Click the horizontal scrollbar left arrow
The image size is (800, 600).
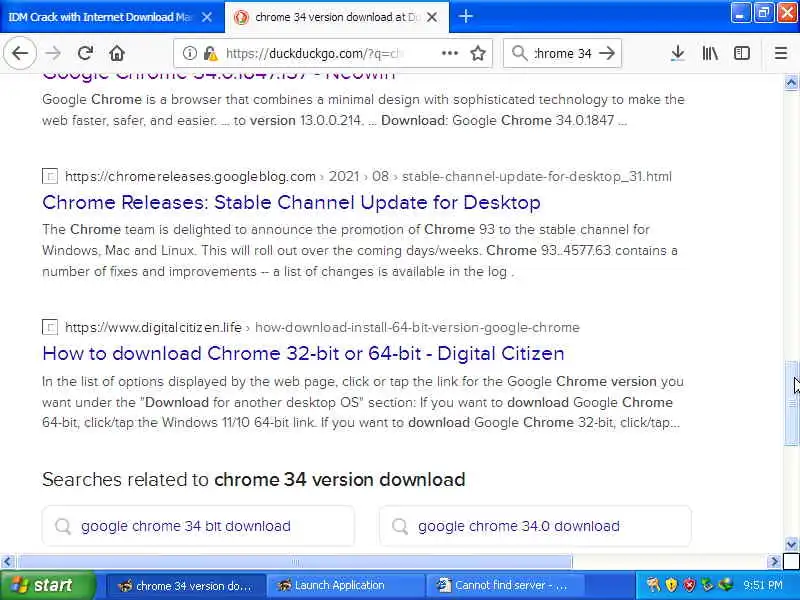point(7,562)
